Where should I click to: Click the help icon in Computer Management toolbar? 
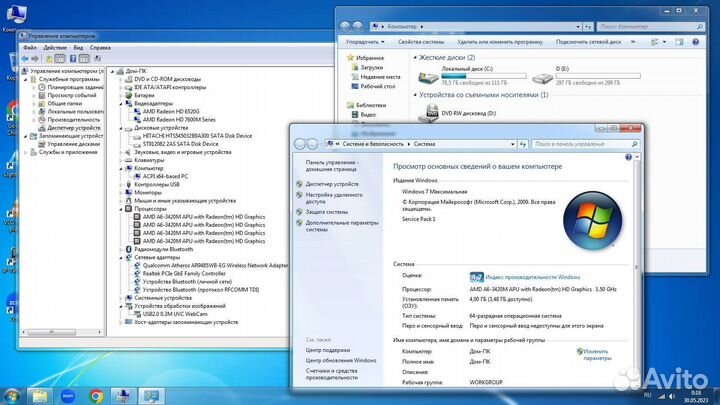(73, 58)
